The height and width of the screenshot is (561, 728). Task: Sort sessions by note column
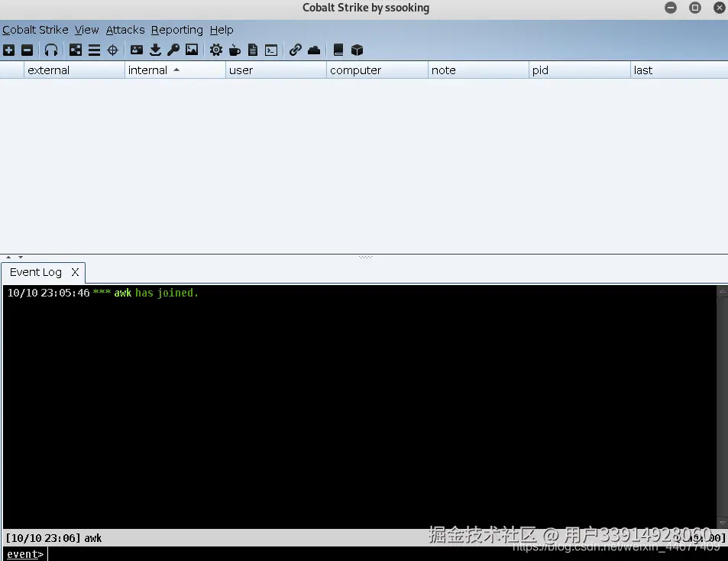478,70
